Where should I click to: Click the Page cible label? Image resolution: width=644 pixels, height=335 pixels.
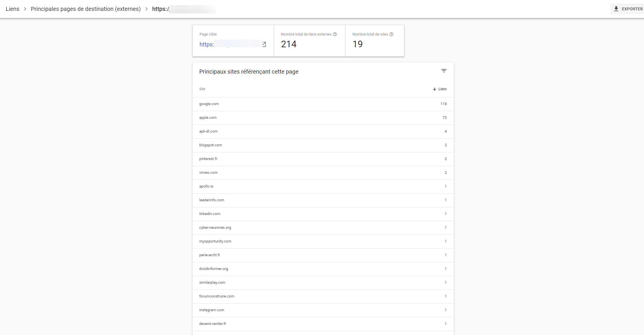point(208,34)
